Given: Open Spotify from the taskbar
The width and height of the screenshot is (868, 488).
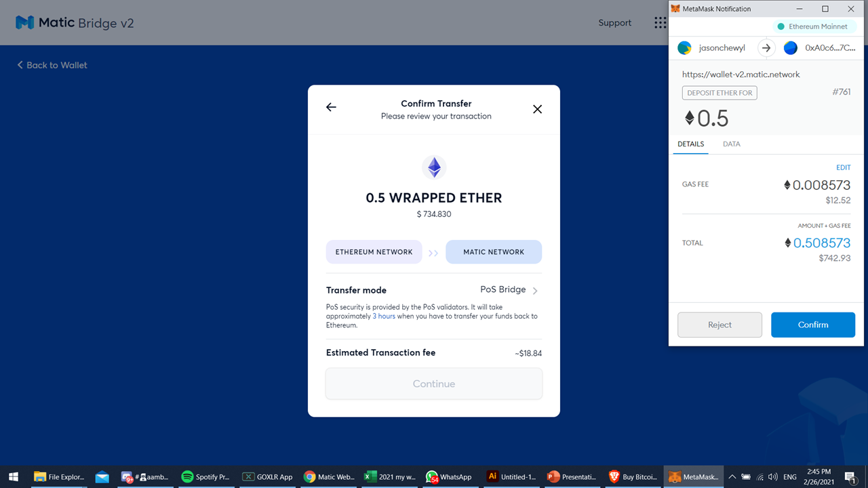Looking at the screenshot, I should pyautogui.click(x=206, y=476).
